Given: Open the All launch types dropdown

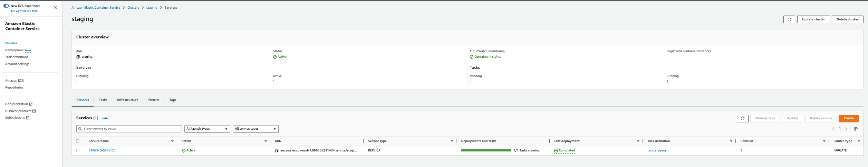Looking at the screenshot, I should (207, 129).
